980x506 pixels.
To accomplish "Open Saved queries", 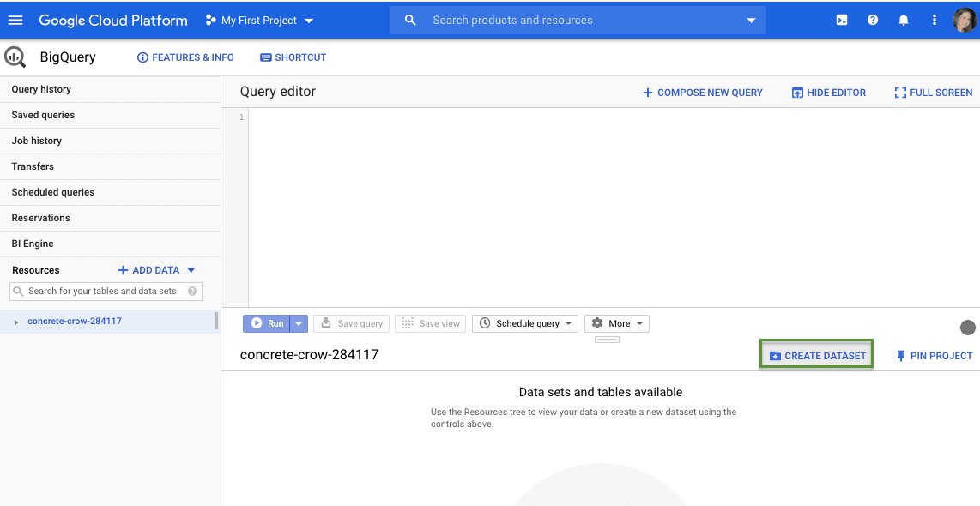I will [x=110, y=115].
